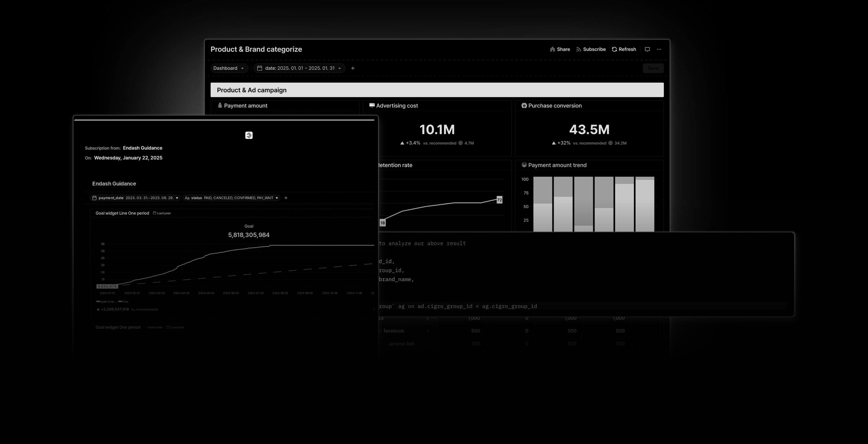Expand the date range filter dropdown

[340, 68]
